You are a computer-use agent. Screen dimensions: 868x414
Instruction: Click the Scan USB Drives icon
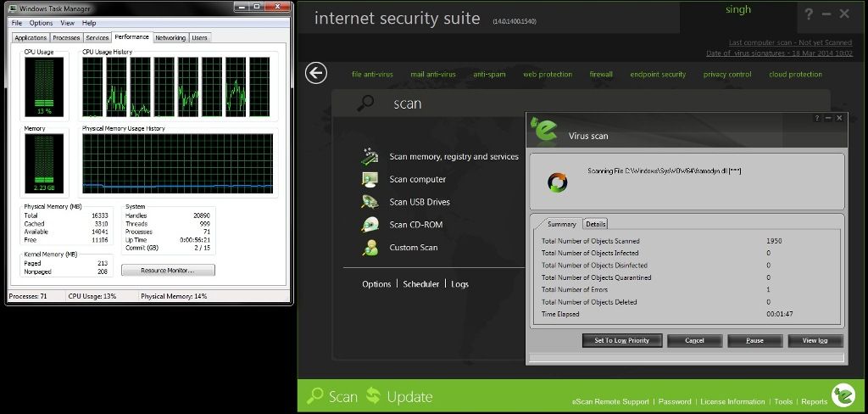[x=370, y=202]
